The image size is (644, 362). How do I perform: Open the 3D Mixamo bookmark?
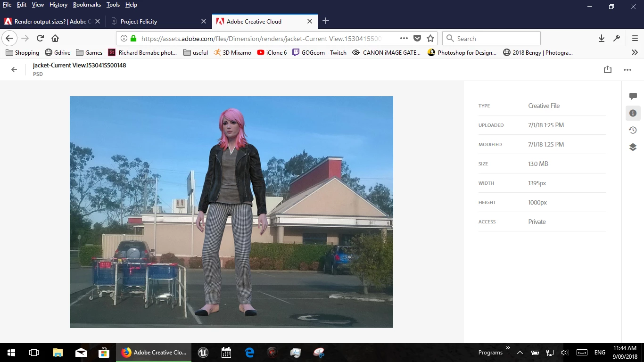[x=232, y=52]
